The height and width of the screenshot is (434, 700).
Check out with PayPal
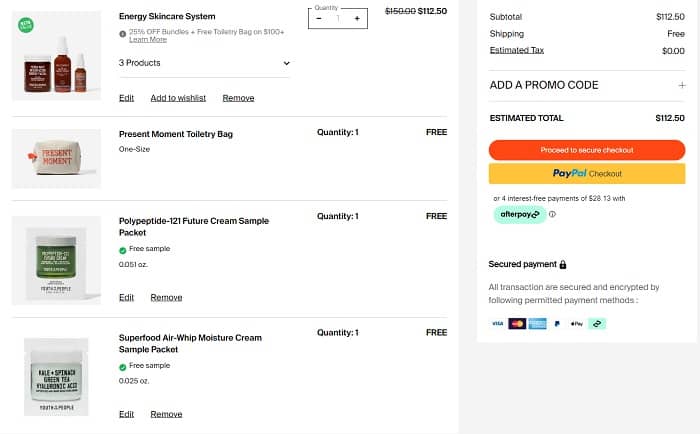(x=586, y=173)
